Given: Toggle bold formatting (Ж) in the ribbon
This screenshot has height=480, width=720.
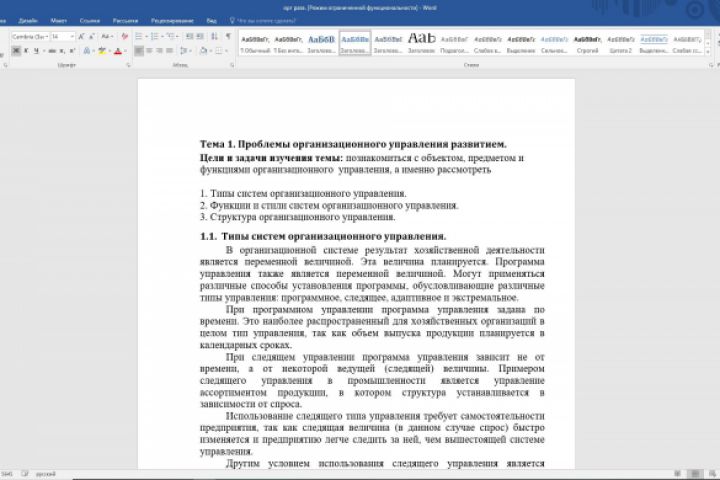Looking at the screenshot, I should coord(16,51).
